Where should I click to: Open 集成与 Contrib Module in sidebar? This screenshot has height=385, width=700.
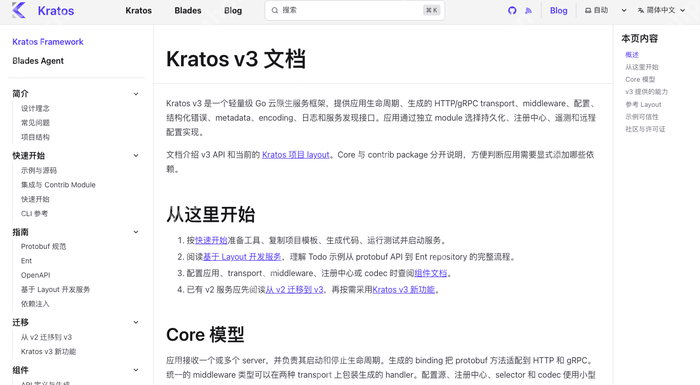point(58,184)
